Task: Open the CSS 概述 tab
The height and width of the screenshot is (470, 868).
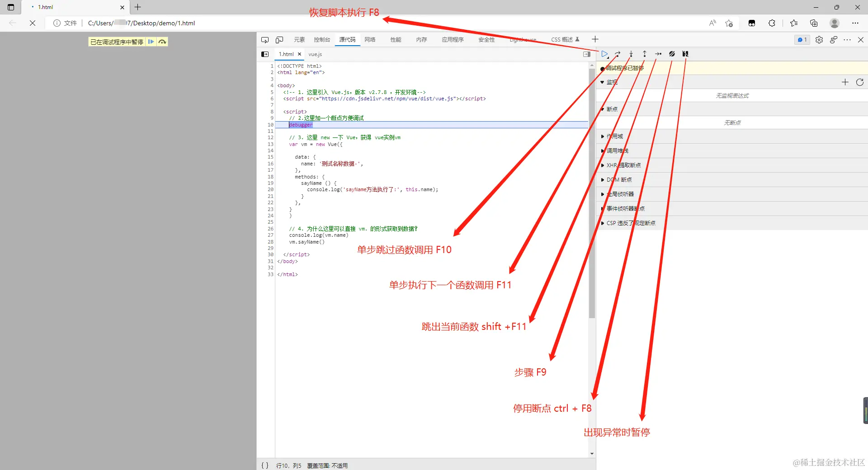Action: pos(565,40)
